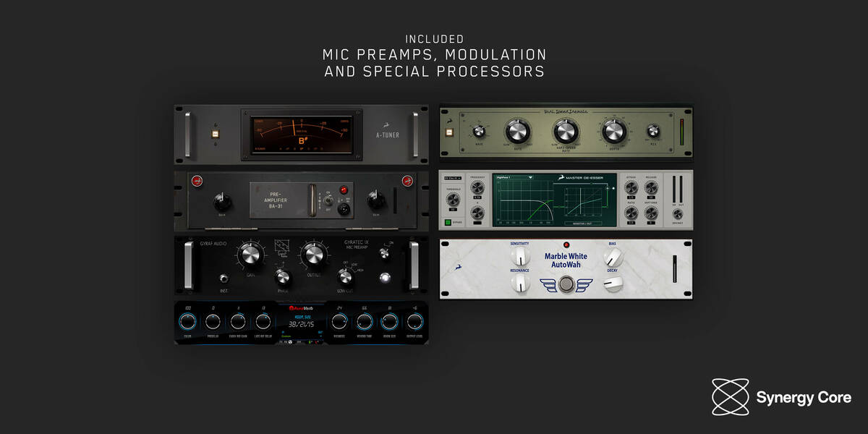
Task: Click the red emblem on BA-31 left side
Action: pos(195,182)
